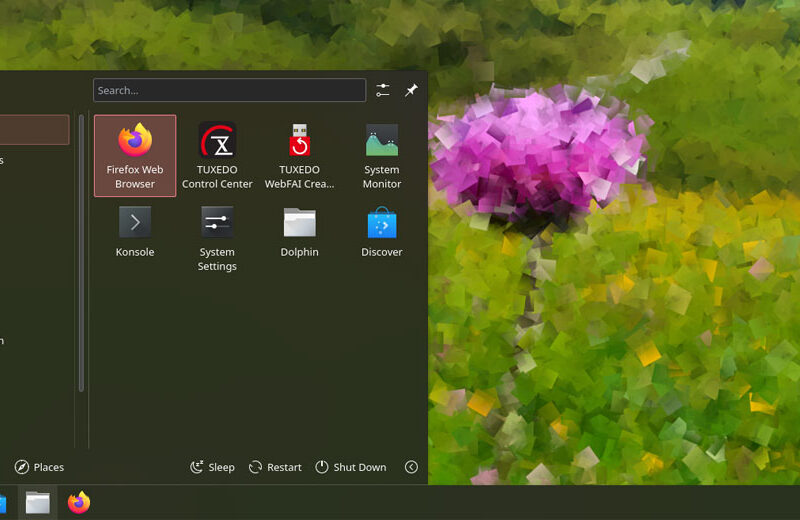Launch Dolphin file manager
This screenshot has width=800, height=520.
[x=299, y=231]
